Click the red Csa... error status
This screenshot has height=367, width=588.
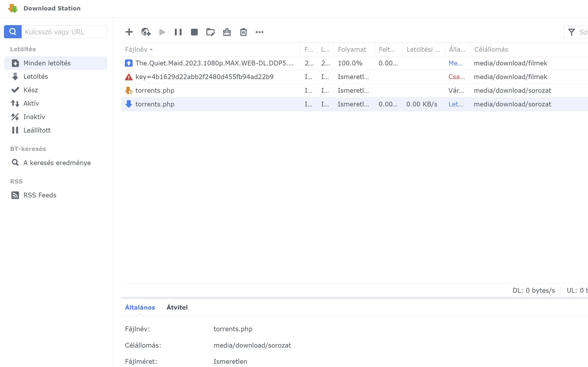point(457,77)
